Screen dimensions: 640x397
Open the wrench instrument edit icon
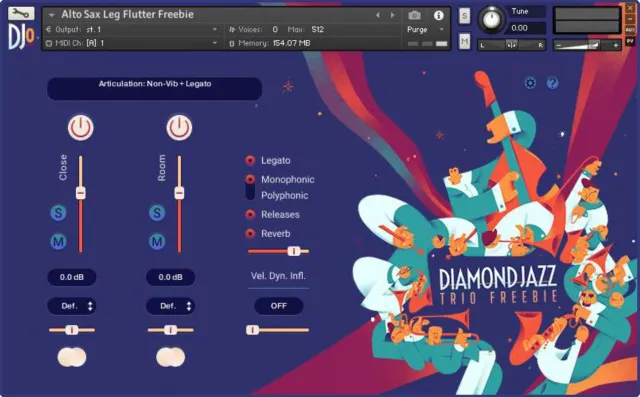click(x=20, y=14)
